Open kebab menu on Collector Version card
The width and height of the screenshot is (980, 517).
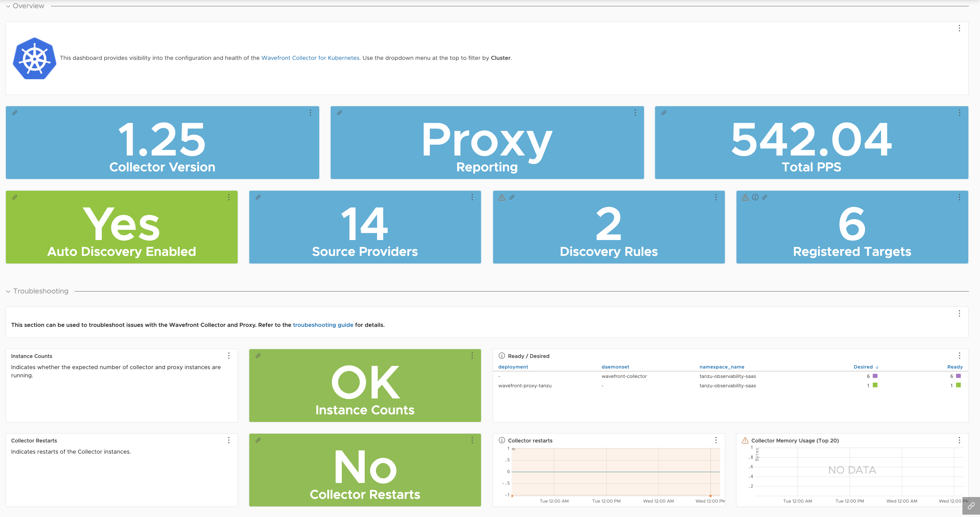pos(310,113)
